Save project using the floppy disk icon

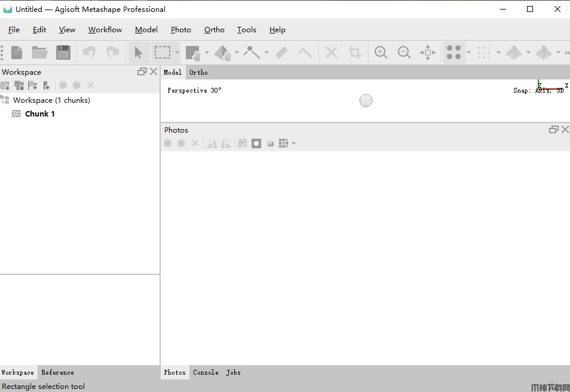point(63,53)
